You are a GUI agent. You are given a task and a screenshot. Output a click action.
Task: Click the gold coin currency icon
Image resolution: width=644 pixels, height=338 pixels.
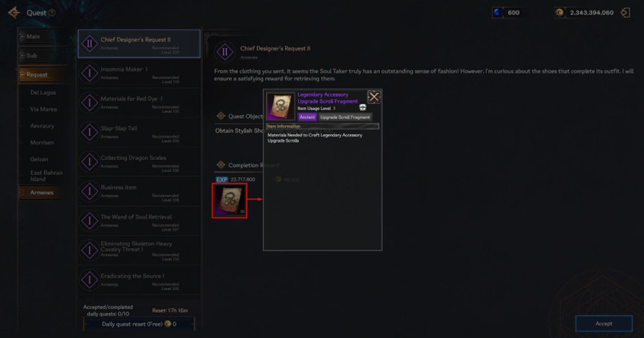[560, 13]
